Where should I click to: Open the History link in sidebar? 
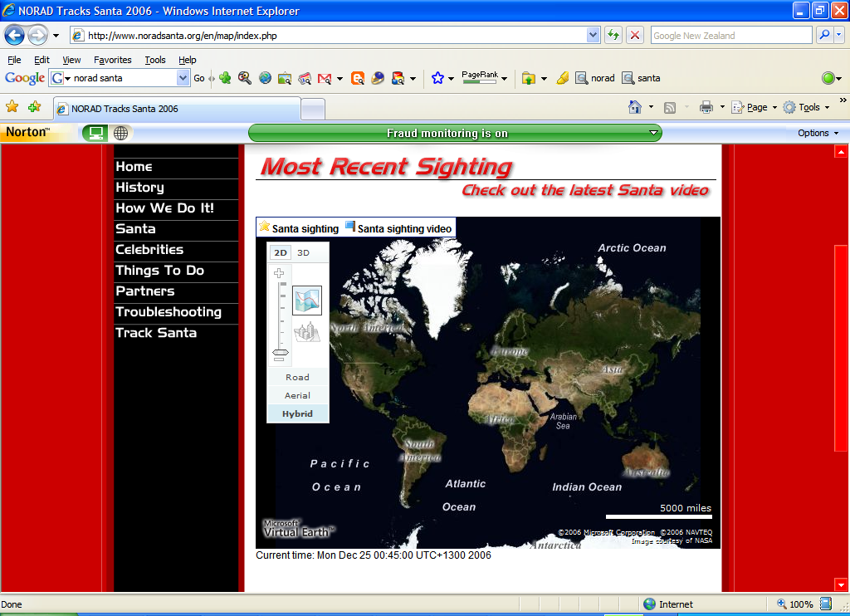[139, 188]
